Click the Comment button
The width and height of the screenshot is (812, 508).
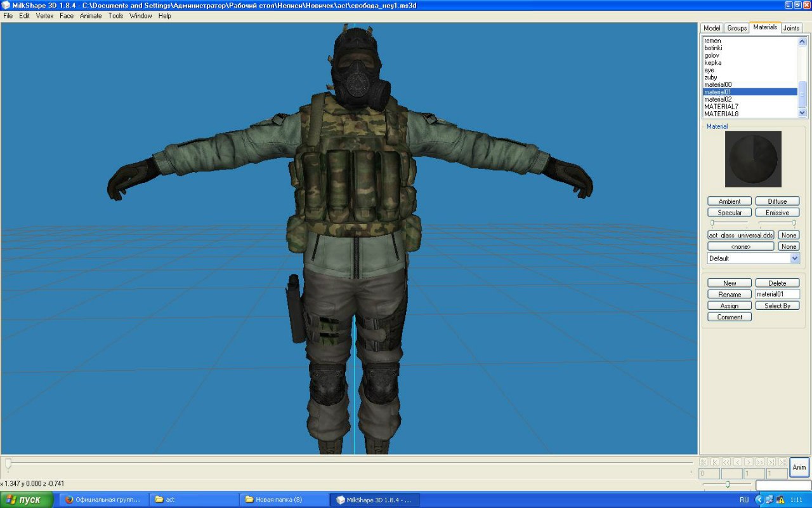coord(730,317)
